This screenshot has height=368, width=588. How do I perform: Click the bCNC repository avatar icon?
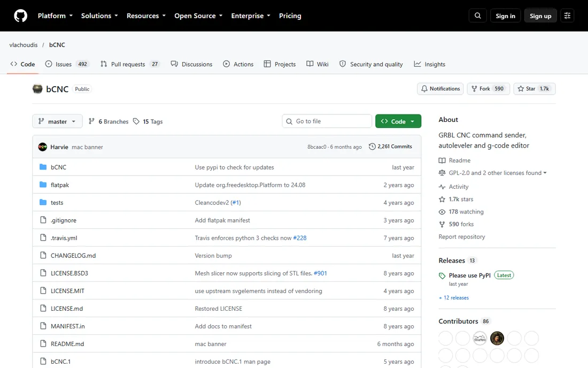click(x=37, y=89)
